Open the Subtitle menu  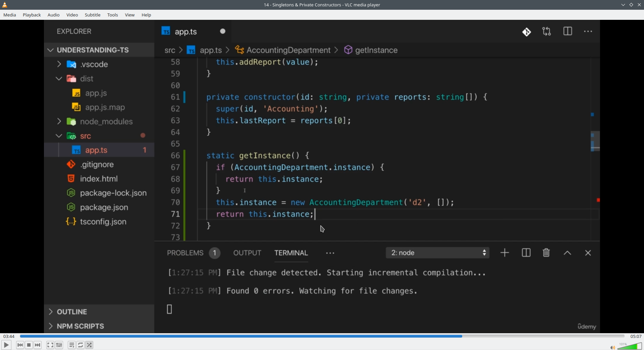point(93,15)
